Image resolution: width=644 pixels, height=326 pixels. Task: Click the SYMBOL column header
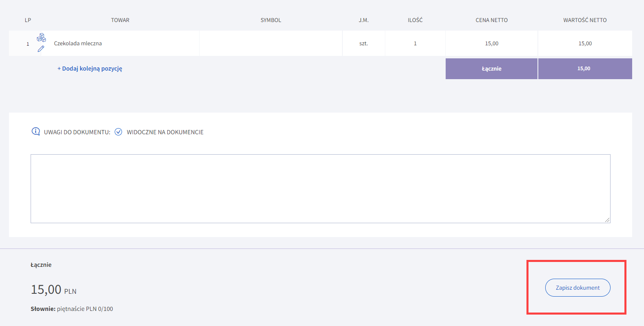point(271,20)
